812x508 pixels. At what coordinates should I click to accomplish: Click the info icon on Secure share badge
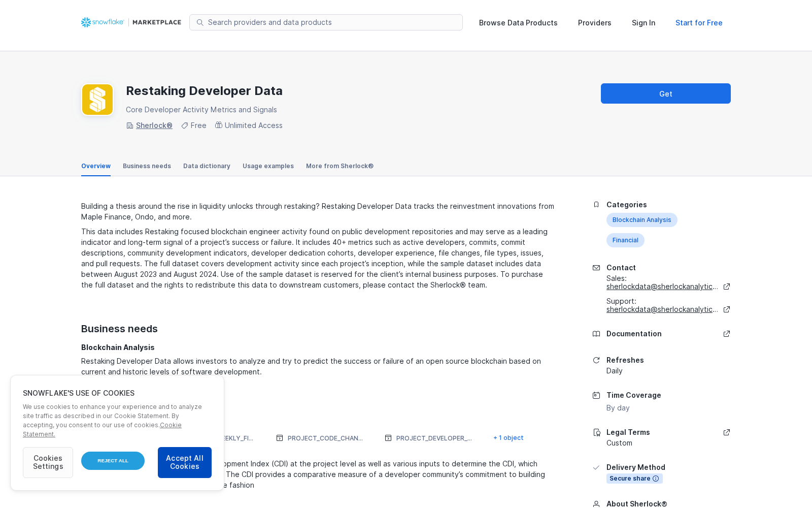coord(656,479)
